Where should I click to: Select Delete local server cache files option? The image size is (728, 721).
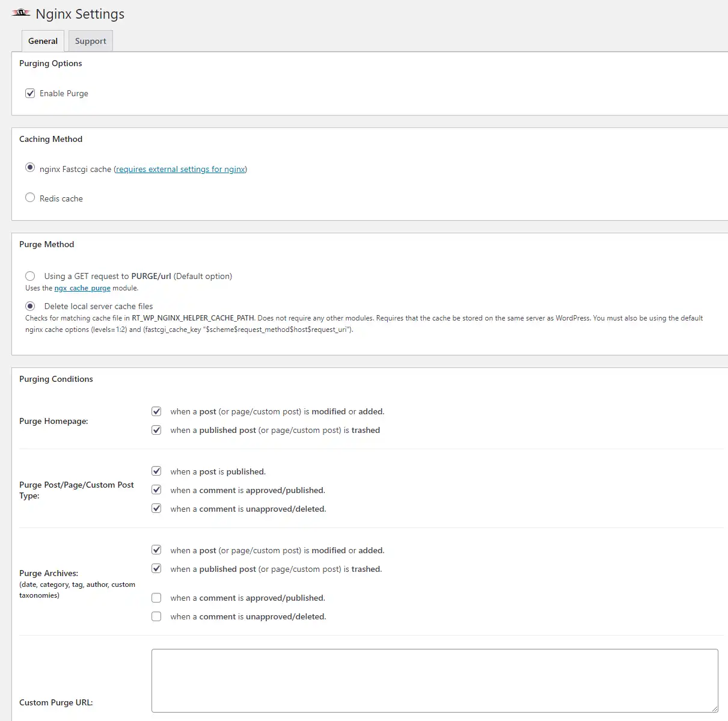30,306
